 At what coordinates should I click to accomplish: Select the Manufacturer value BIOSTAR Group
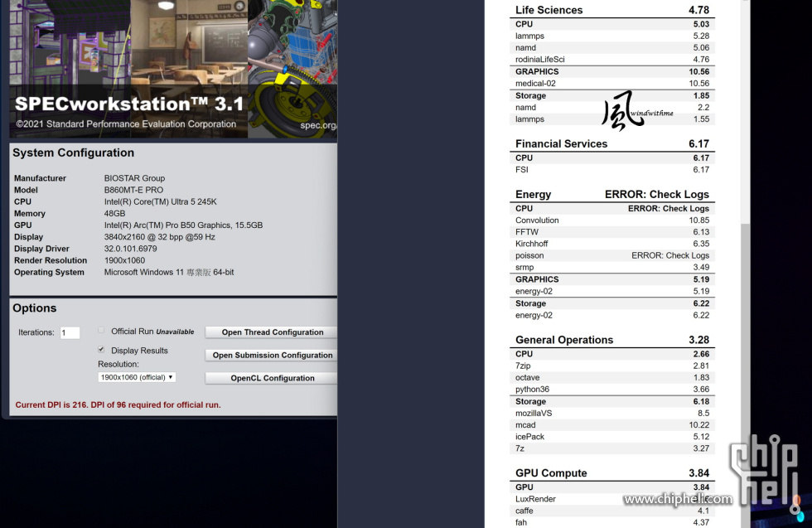[134, 178]
